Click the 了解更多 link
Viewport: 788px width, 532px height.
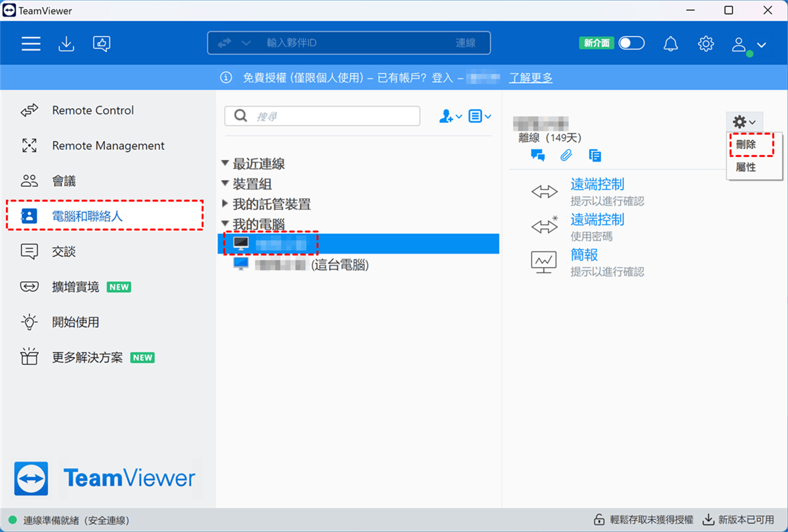530,78
